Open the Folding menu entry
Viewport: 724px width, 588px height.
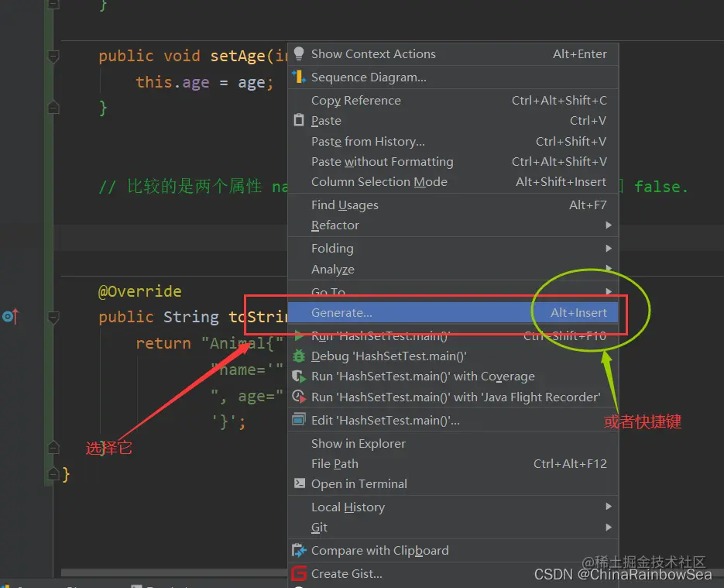coord(453,249)
